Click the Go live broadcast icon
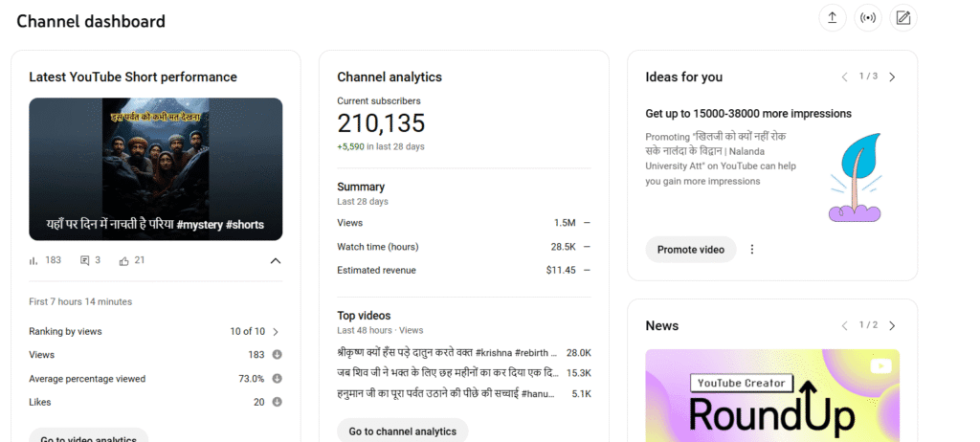This screenshot has width=980, height=442. click(868, 18)
